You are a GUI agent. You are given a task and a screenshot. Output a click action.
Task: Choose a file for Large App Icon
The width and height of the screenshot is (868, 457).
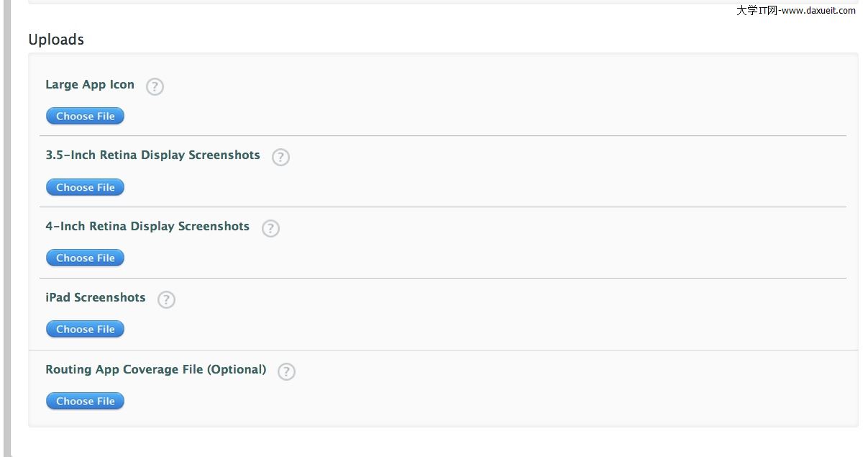86,116
